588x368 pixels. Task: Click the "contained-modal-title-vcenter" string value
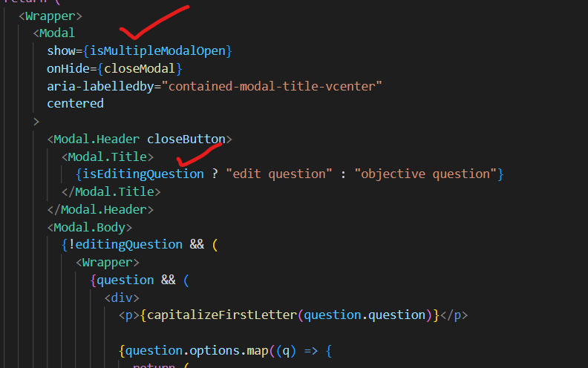click(x=275, y=86)
